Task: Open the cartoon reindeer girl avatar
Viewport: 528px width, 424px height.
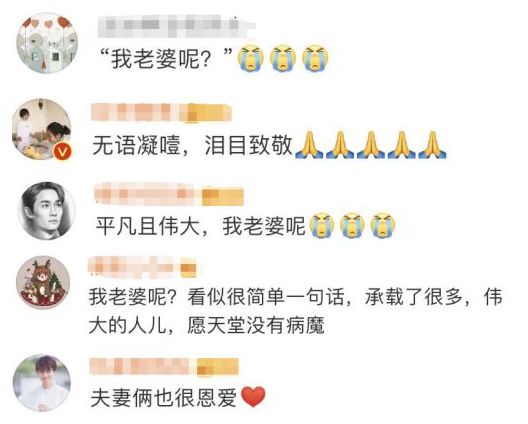Action: (43, 282)
